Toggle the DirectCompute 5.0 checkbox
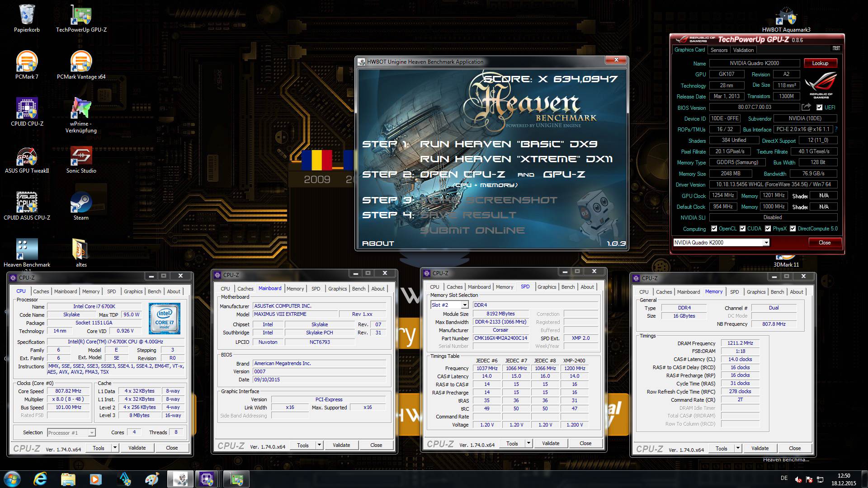 (793, 229)
